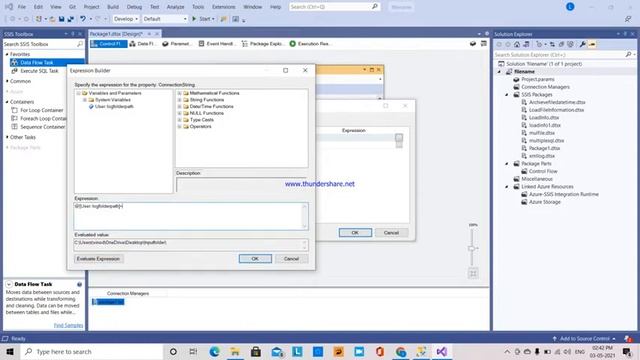This screenshot has width=640, height=360.
Task: Open the Find Samples link
Action: 68,325
